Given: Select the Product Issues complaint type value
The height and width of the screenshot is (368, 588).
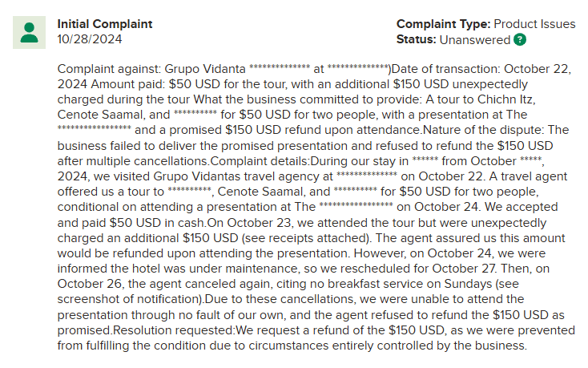Looking at the screenshot, I should point(534,24).
